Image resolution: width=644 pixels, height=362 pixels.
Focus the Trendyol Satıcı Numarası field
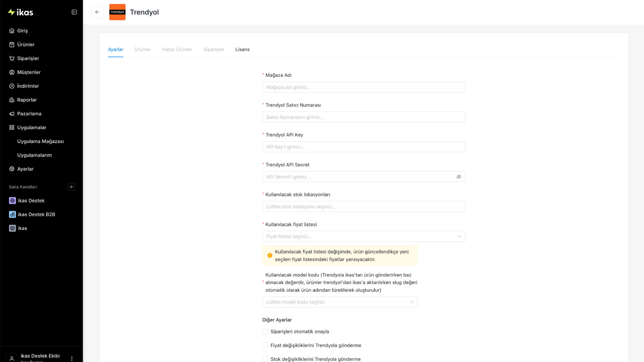[x=364, y=117]
